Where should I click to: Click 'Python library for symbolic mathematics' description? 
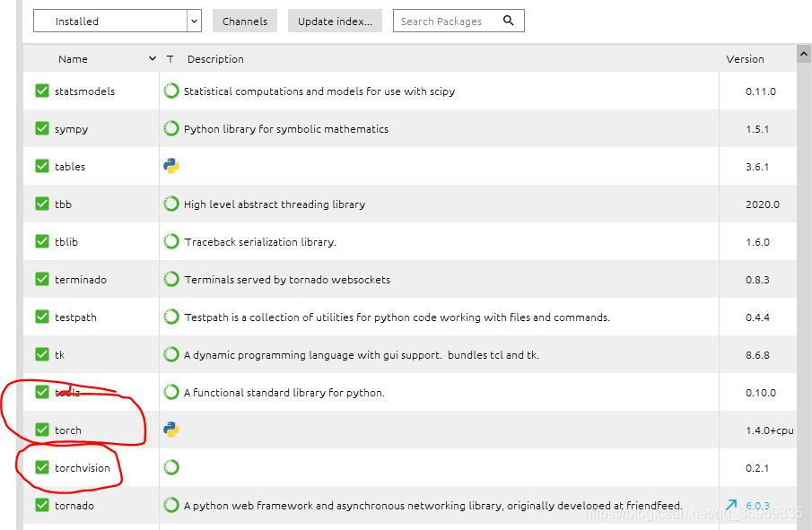pos(286,129)
